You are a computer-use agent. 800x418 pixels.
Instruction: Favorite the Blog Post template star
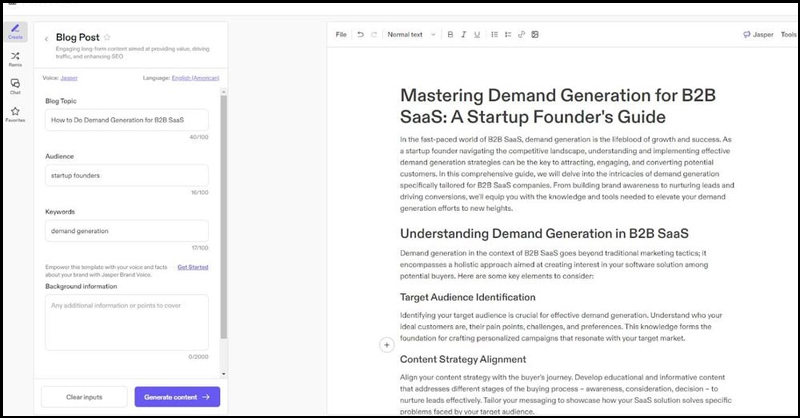coord(107,37)
